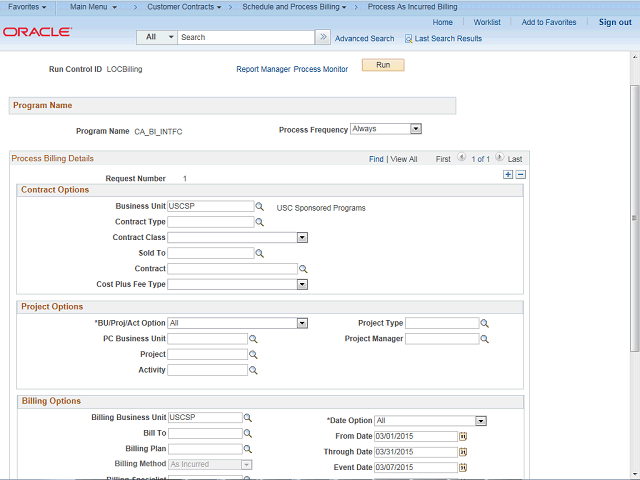Add a new row with plus icon

[x=508, y=174]
